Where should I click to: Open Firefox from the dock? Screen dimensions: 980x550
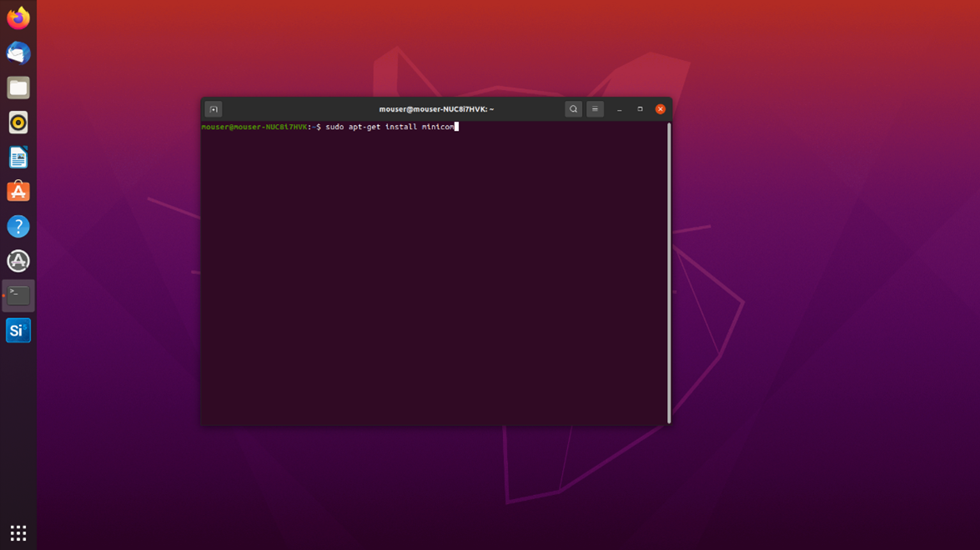[18, 18]
